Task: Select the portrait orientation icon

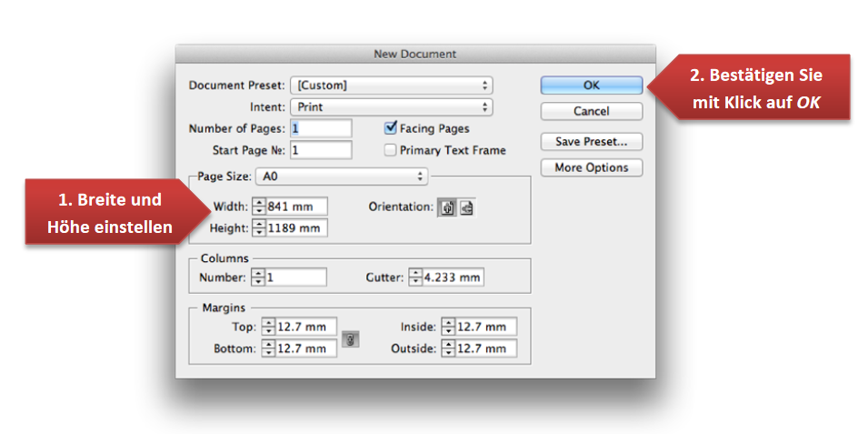Action: point(448,207)
